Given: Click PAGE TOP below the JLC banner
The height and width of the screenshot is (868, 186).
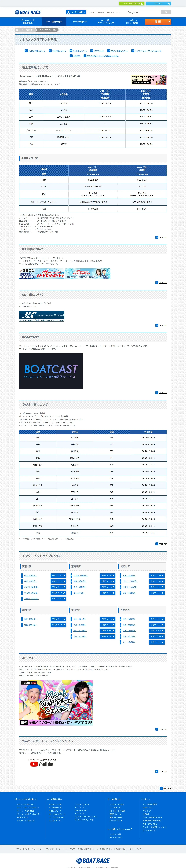Looking at the screenshot, I should pyautogui.click(x=161, y=325).
